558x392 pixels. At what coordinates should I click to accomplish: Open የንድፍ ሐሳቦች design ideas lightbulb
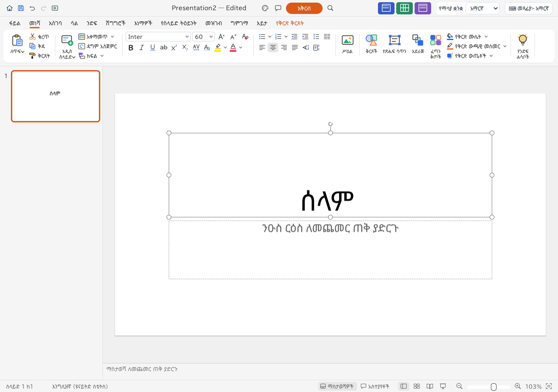click(x=523, y=47)
